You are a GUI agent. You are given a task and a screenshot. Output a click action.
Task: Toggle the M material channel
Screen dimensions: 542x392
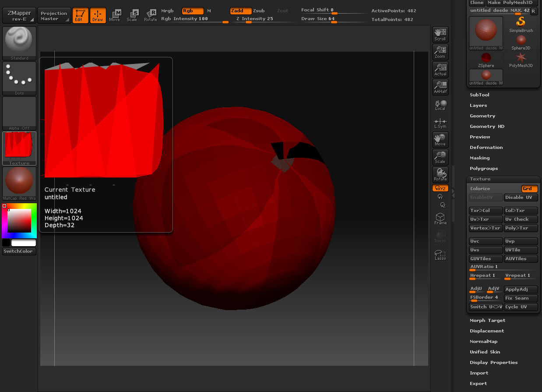click(209, 11)
